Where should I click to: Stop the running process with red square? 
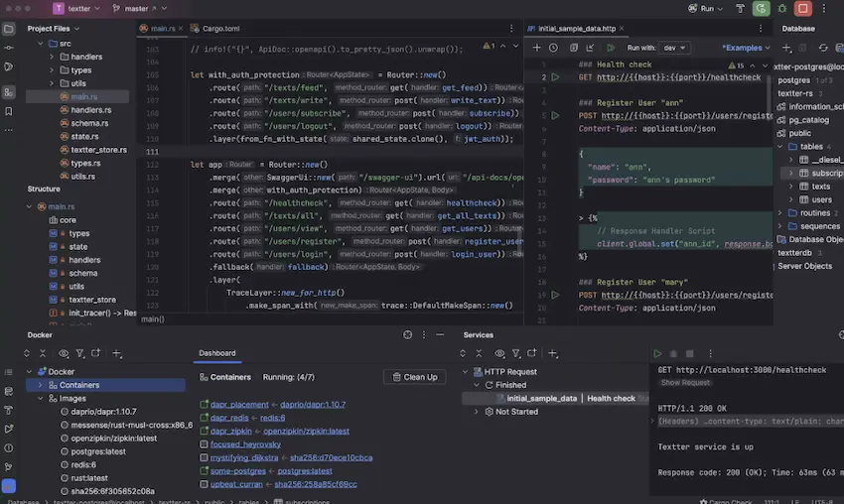tap(803, 9)
